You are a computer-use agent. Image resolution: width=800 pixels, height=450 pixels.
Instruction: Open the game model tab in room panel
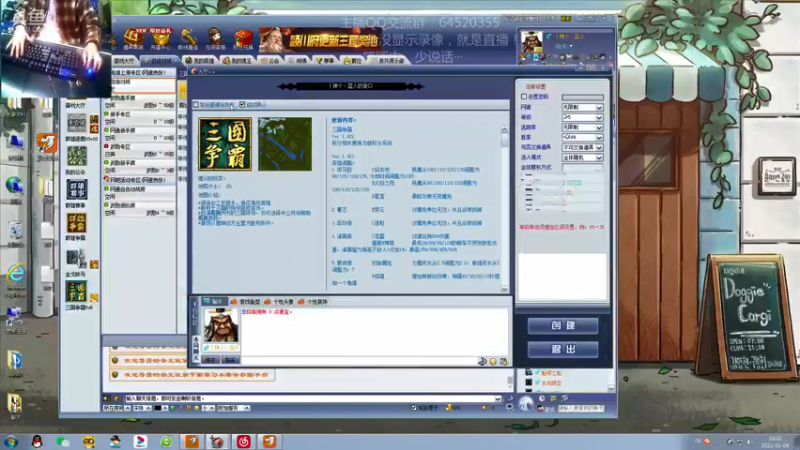245,302
